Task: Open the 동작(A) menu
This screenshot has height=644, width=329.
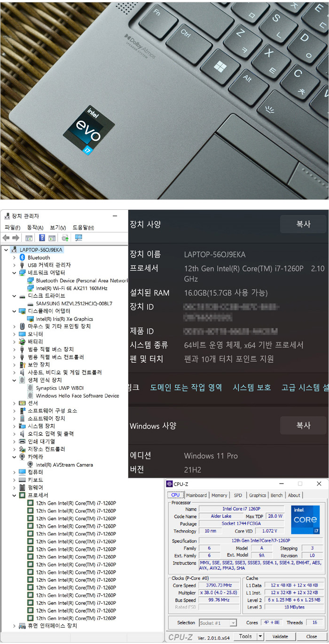Action: coord(35,228)
